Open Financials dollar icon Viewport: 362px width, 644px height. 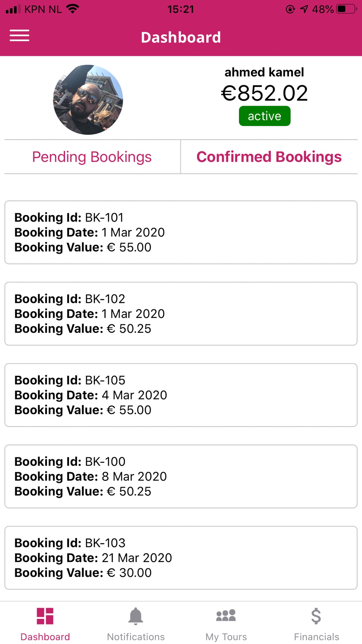click(316, 616)
